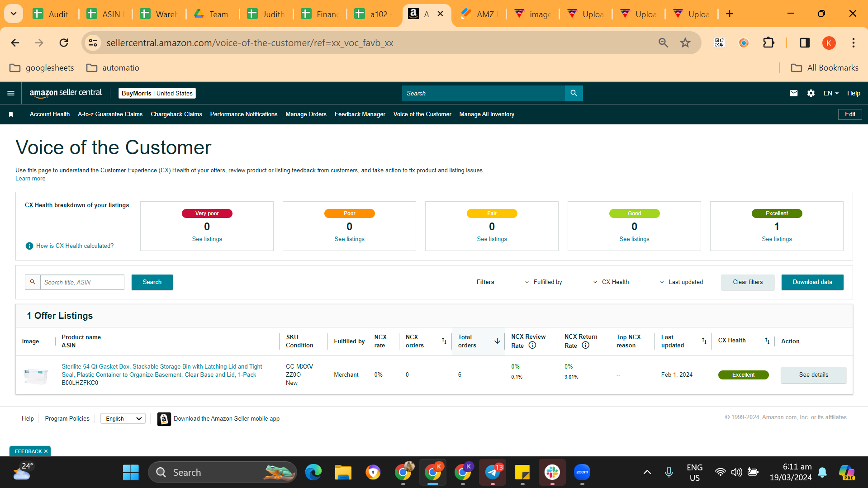868x488 pixels.
Task: Reload the page with the browser refresh icon
Action: coord(64,43)
